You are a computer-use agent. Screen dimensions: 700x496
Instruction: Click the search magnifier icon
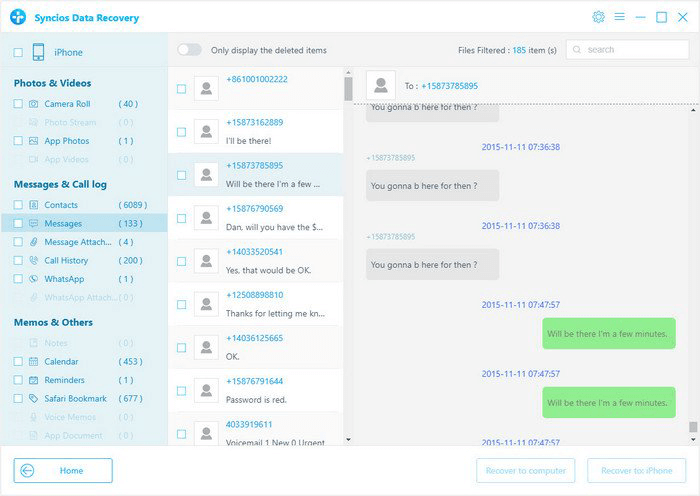(x=577, y=50)
